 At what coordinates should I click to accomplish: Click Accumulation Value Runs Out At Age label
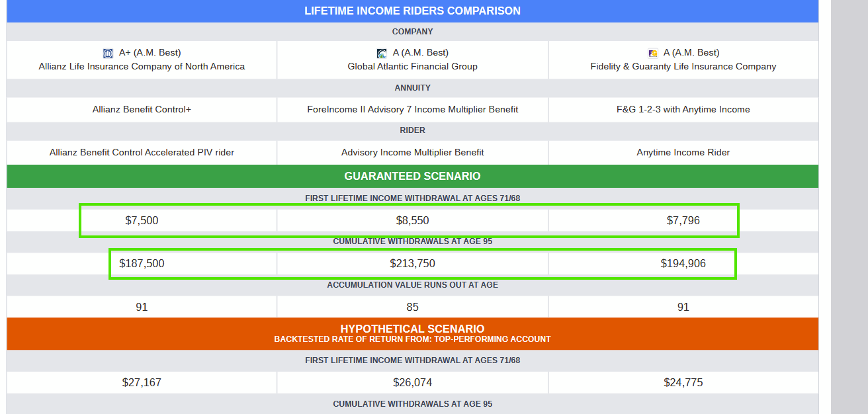pos(412,285)
